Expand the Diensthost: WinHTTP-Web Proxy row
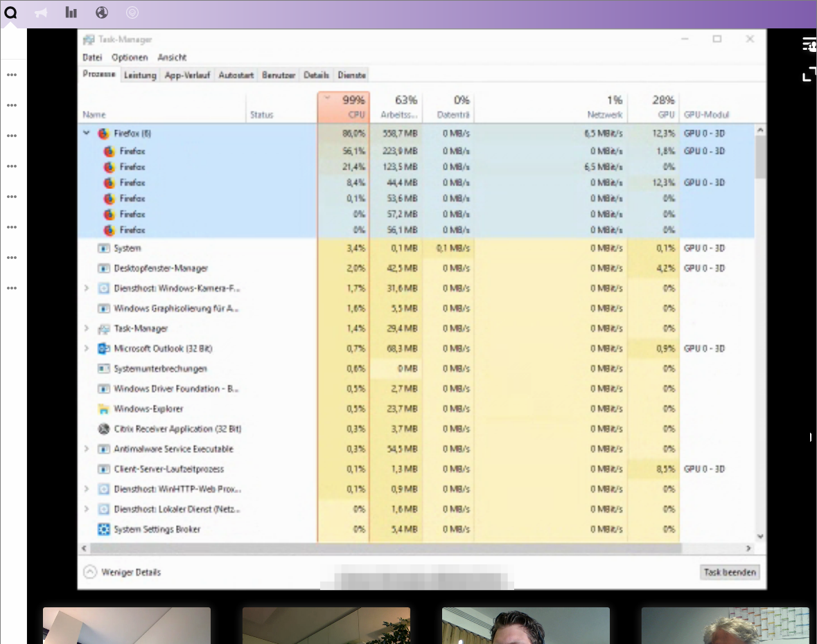Image resolution: width=817 pixels, height=644 pixels. (x=87, y=489)
